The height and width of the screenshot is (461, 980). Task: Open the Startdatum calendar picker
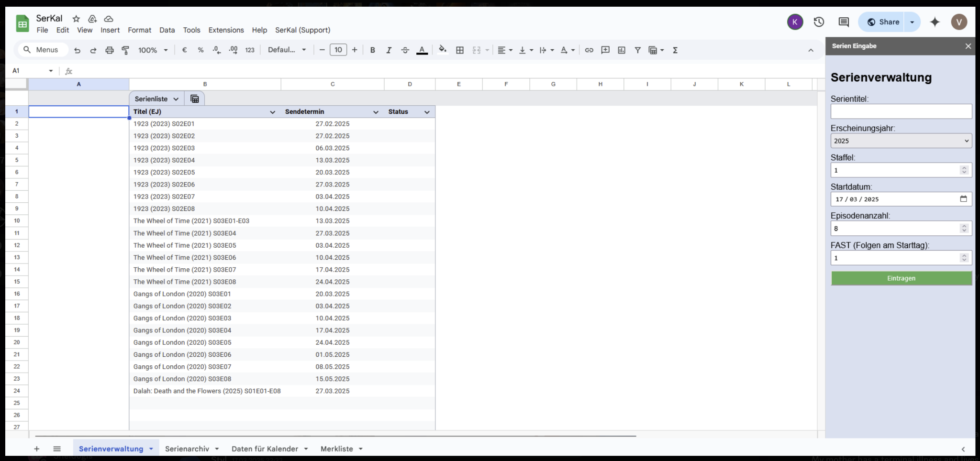click(x=963, y=199)
